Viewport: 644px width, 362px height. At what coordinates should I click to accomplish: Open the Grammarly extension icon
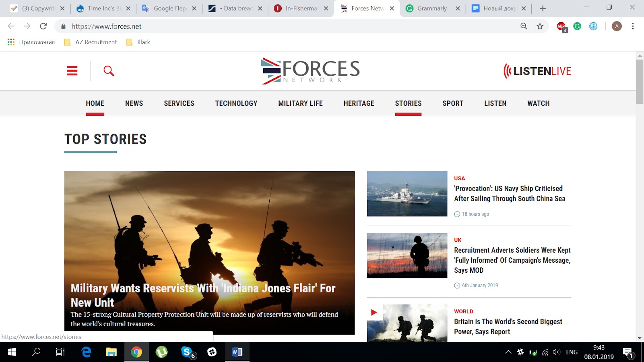[578, 26]
